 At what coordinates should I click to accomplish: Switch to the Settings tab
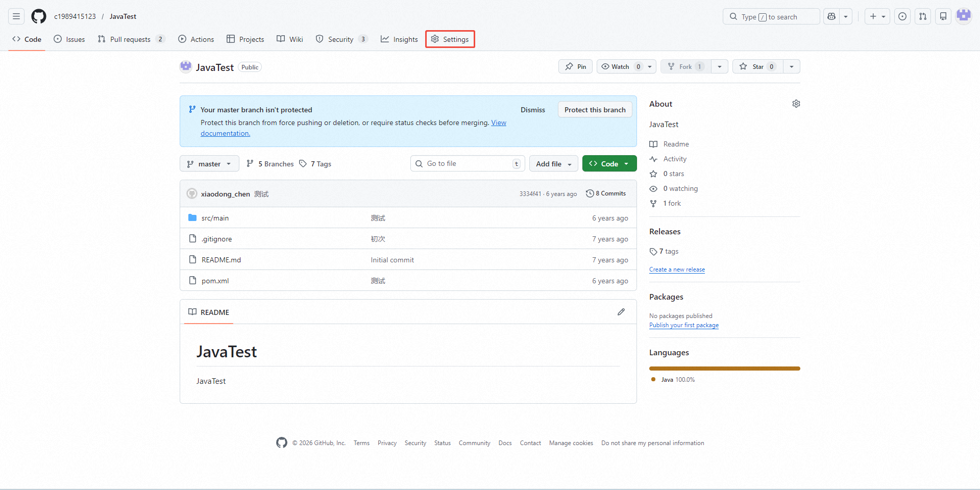tap(450, 39)
